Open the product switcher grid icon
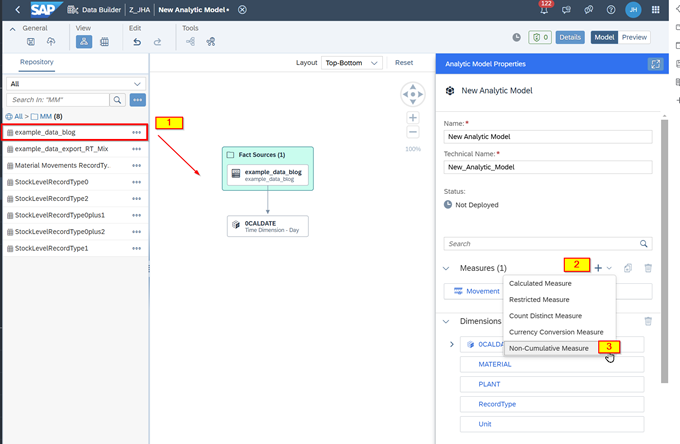 tap(657, 10)
